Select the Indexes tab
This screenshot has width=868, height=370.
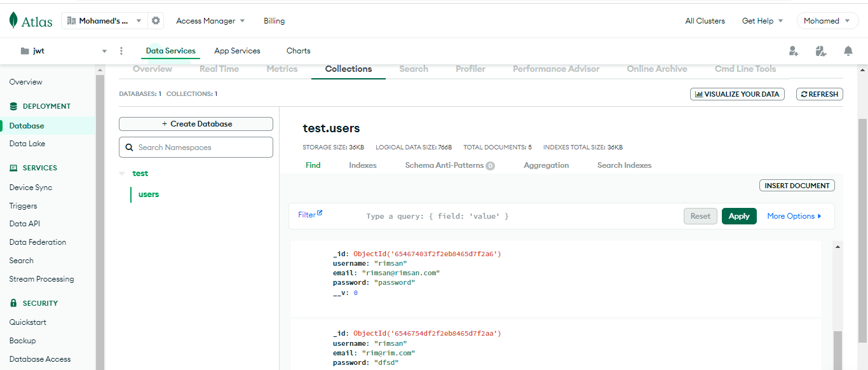pyautogui.click(x=363, y=165)
